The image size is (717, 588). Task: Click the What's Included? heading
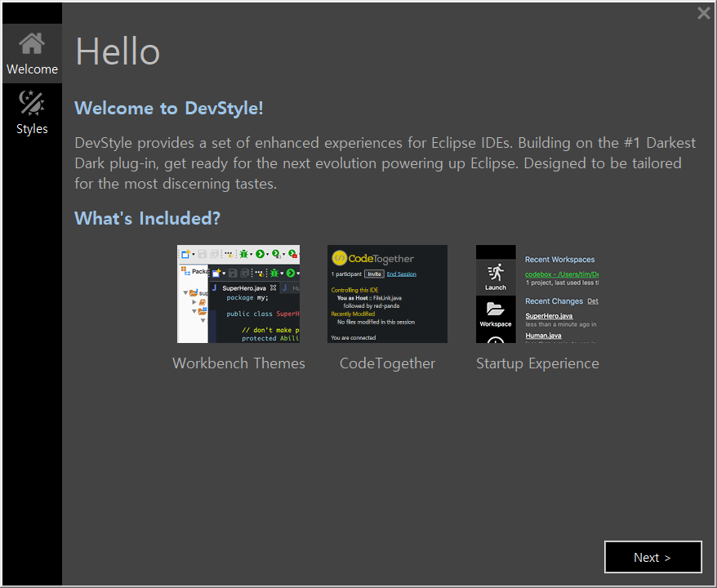click(147, 218)
